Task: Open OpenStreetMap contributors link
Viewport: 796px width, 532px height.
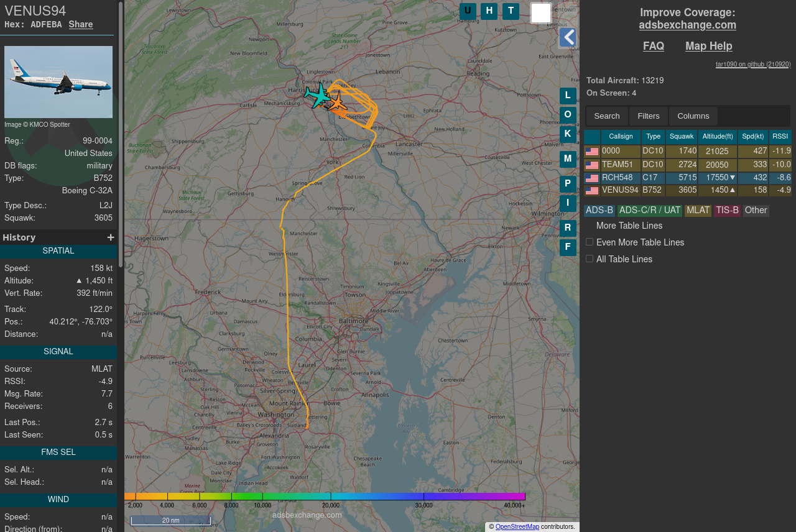Action: point(517,527)
